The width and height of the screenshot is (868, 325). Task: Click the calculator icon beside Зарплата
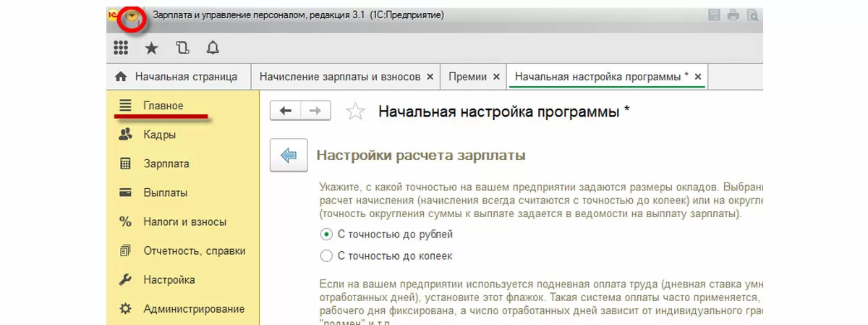[125, 164]
